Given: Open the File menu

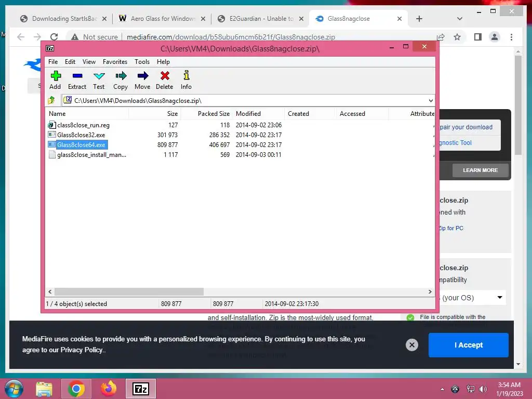Looking at the screenshot, I should click(53, 62).
